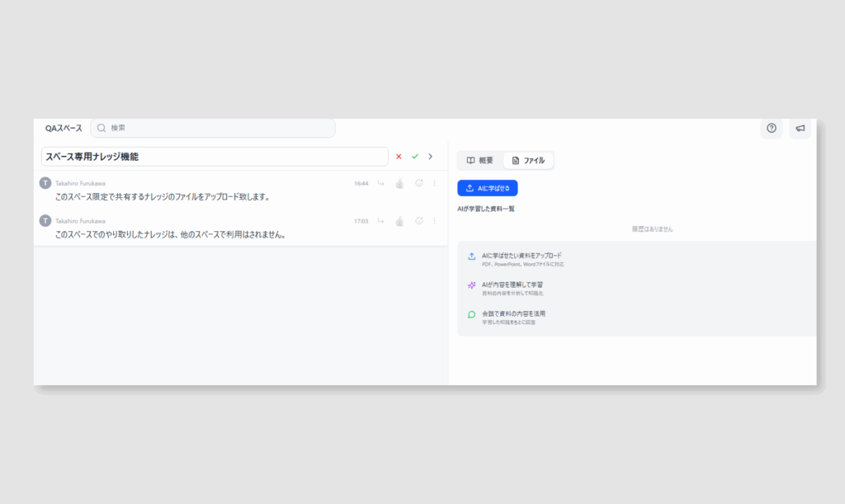
Task: Click reply arrow on the 17:03 message
Action: click(x=381, y=221)
